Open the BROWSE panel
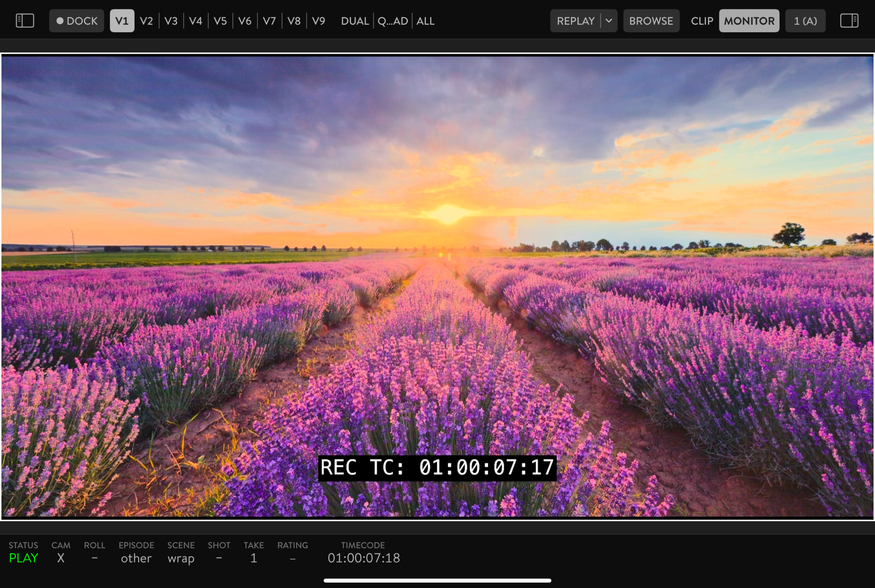Image resolution: width=875 pixels, height=588 pixels. 651,21
